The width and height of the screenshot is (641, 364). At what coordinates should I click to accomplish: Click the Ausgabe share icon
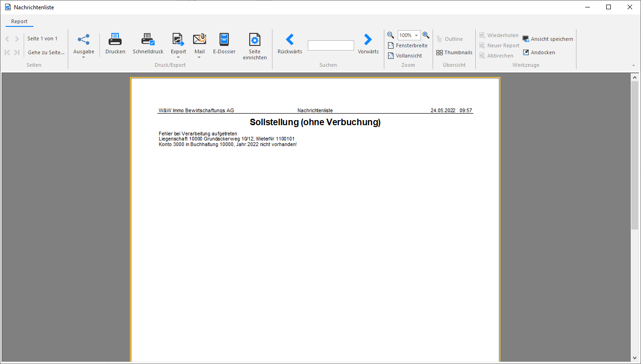point(84,39)
